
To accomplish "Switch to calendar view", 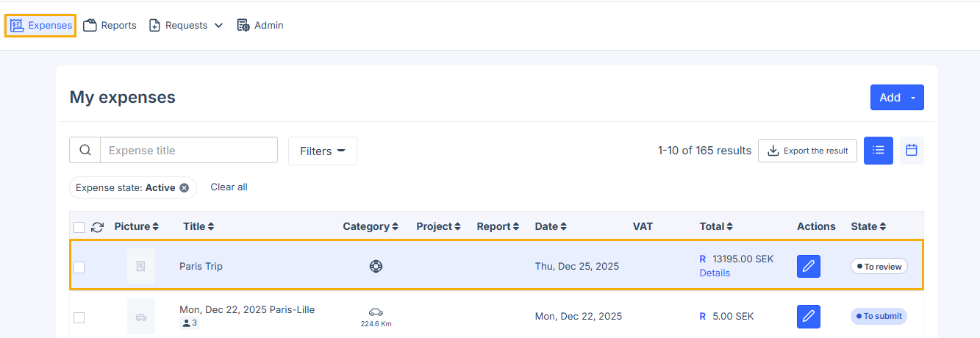I will [x=912, y=151].
